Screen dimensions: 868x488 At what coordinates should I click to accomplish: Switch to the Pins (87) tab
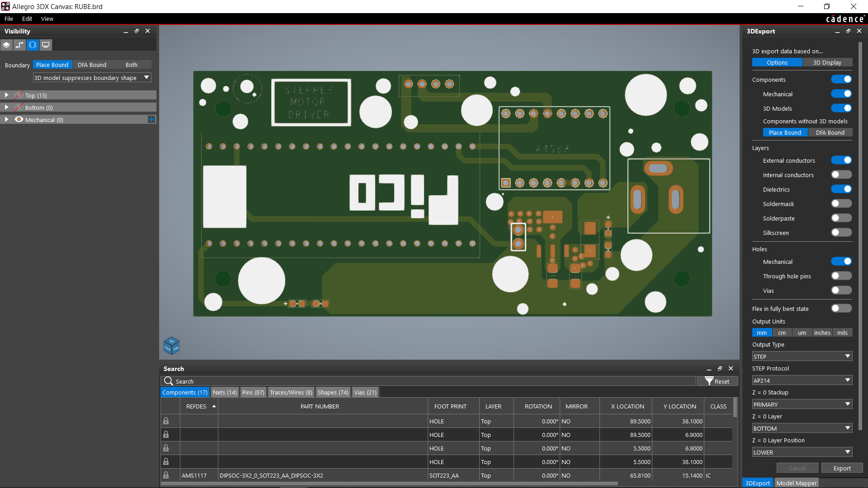coord(253,392)
